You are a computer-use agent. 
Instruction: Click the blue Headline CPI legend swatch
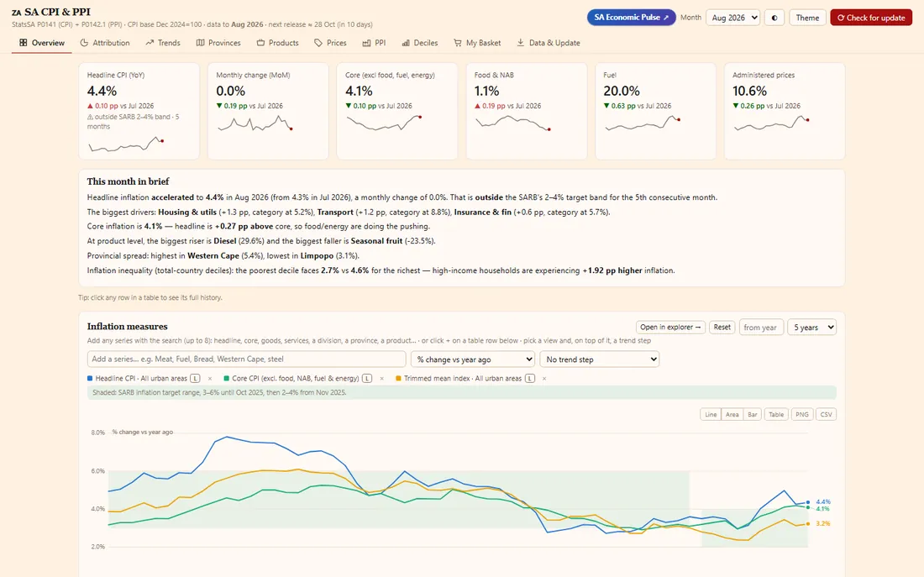(90, 379)
